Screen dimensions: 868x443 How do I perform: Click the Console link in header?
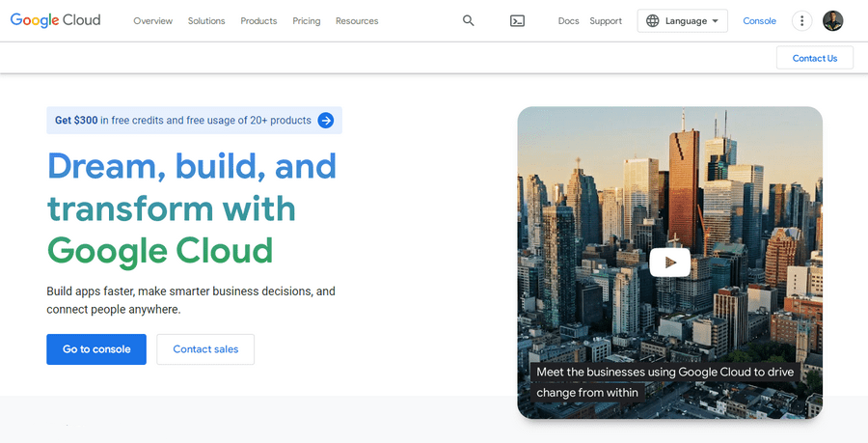[x=760, y=21]
